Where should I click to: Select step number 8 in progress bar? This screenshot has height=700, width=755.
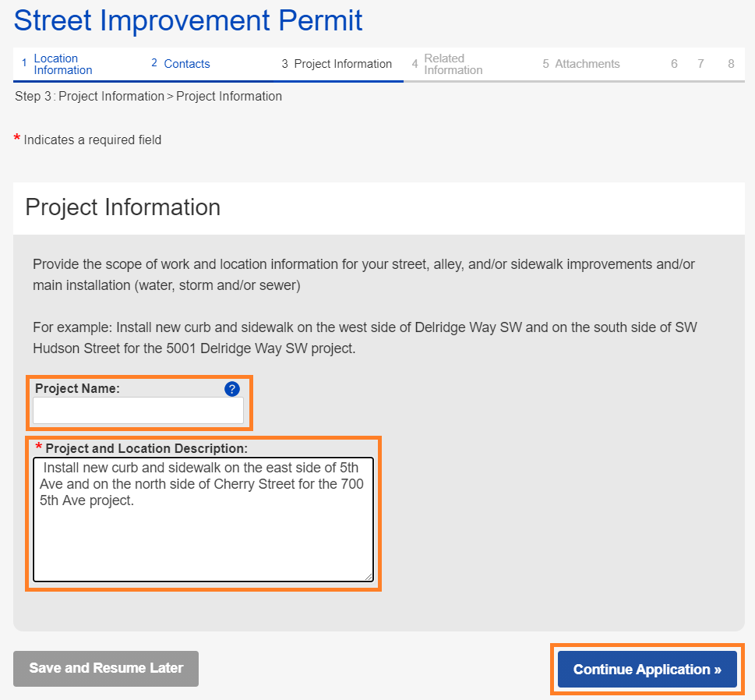tap(731, 64)
